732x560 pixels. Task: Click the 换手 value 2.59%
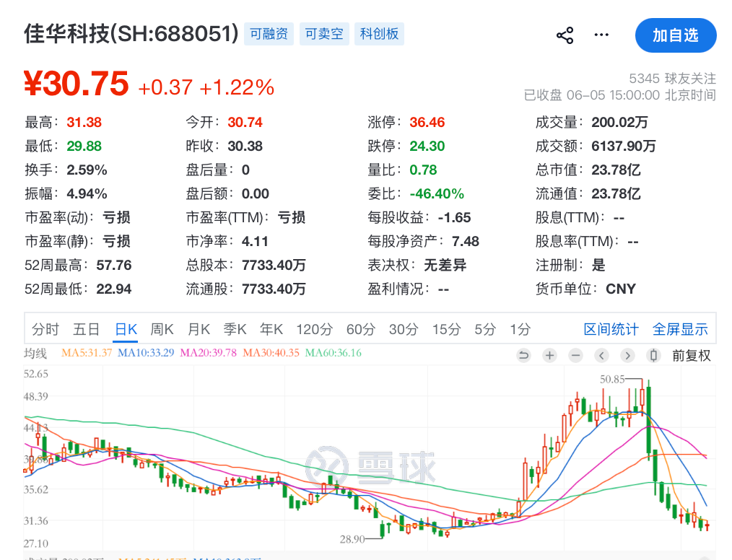click(87, 170)
